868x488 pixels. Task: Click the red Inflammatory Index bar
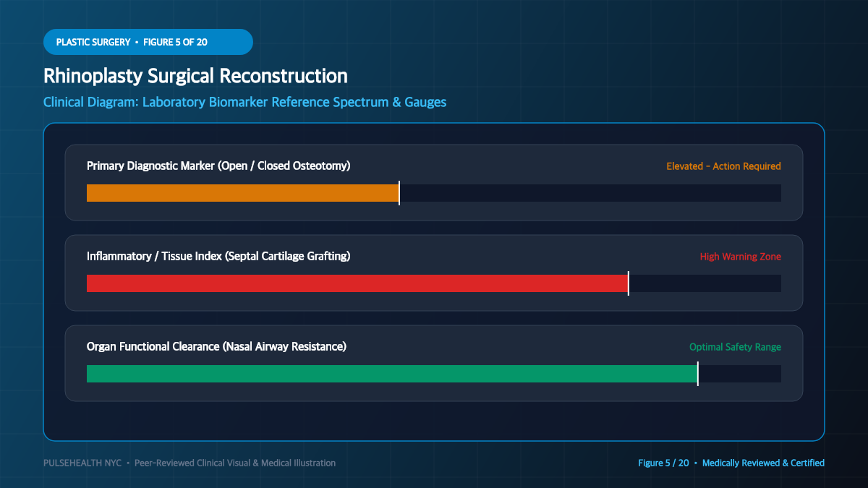[357, 283]
